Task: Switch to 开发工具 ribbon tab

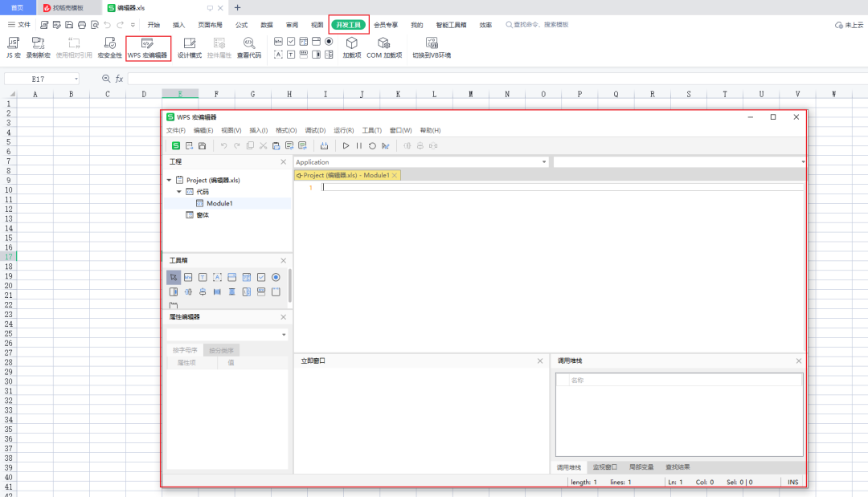Action: click(x=348, y=25)
